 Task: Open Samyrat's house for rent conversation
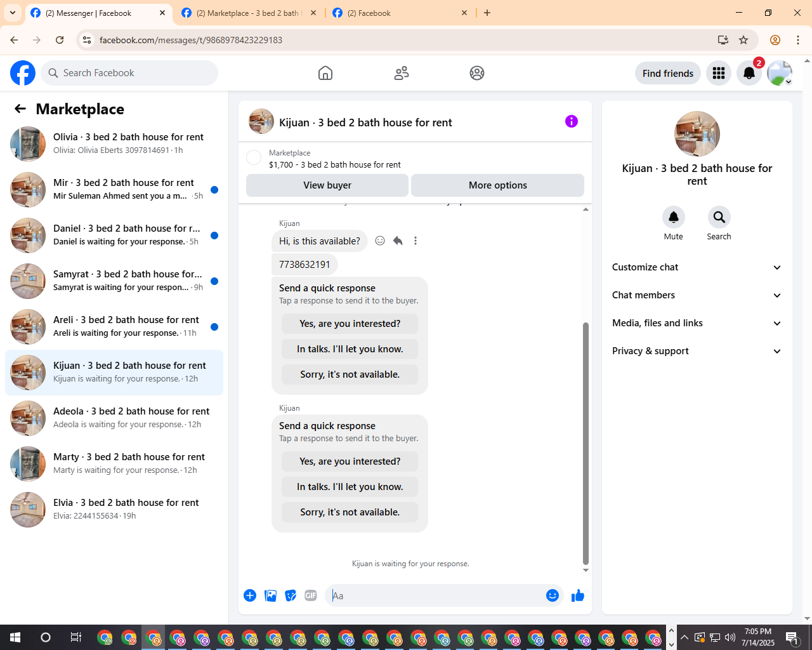pyautogui.click(x=114, y=281)
